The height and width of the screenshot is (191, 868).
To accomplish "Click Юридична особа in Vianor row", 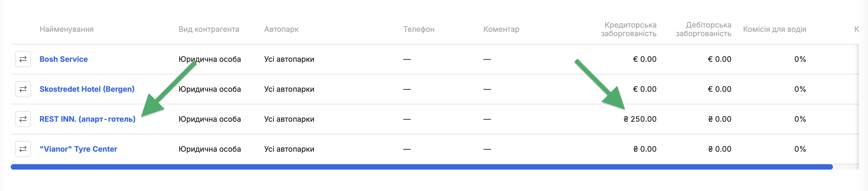I will pos(210,149).
